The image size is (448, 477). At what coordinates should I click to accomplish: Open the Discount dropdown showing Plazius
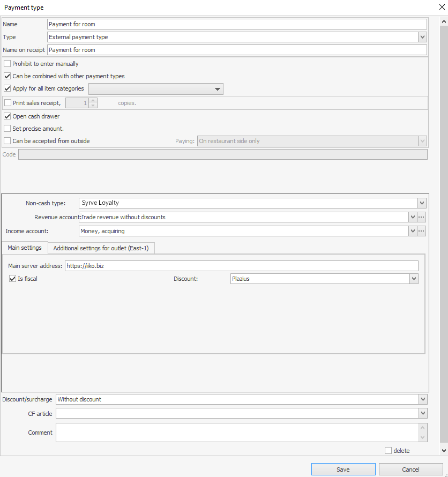click(x=413, y=279)
